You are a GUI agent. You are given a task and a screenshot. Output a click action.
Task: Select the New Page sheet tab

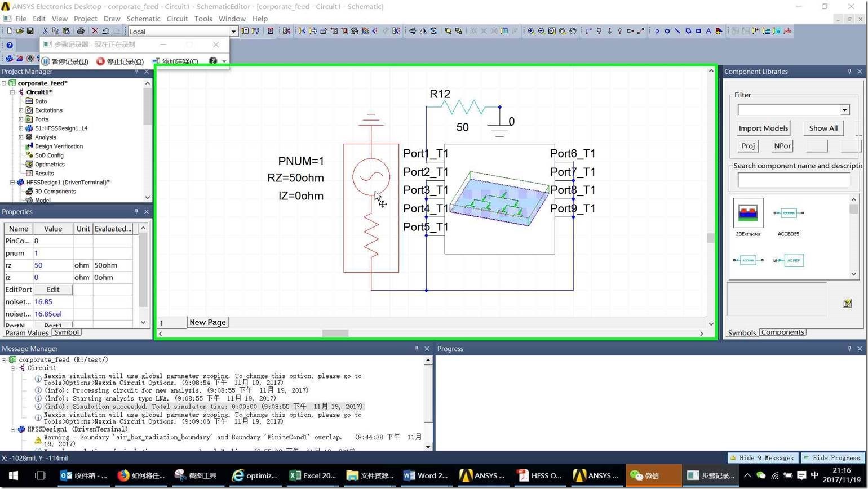coord(207,322)
